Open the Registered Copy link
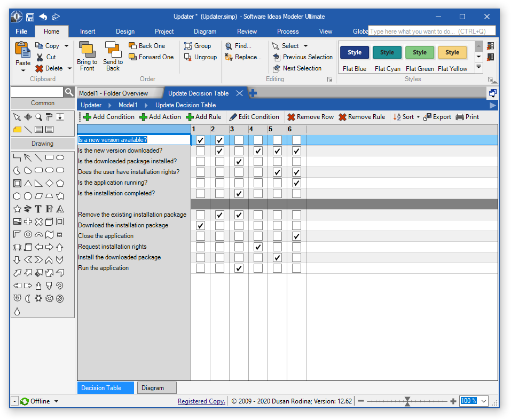Viewport: 511px width, 420px height. coord(201,401)
